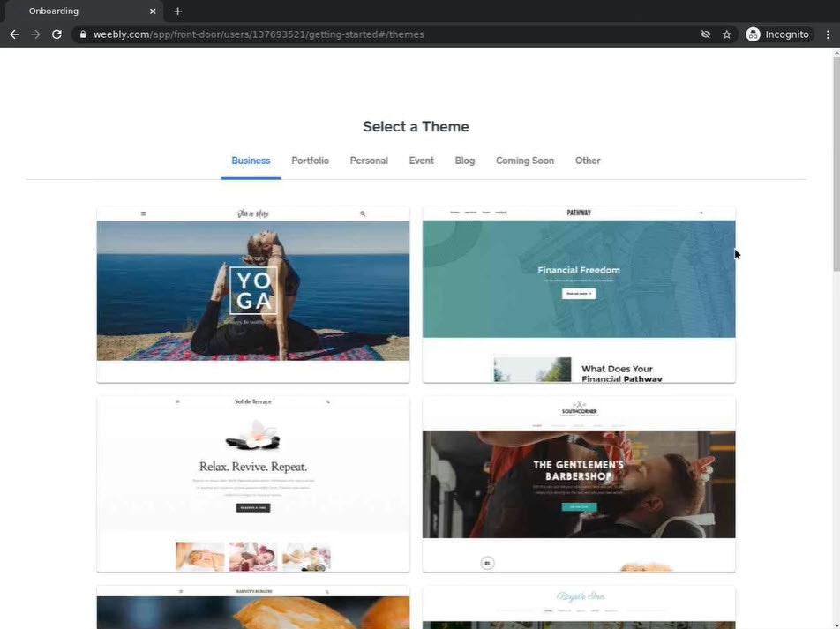Open the Other themes category
This screenshot has height=629, width=840.
[587, 160]
